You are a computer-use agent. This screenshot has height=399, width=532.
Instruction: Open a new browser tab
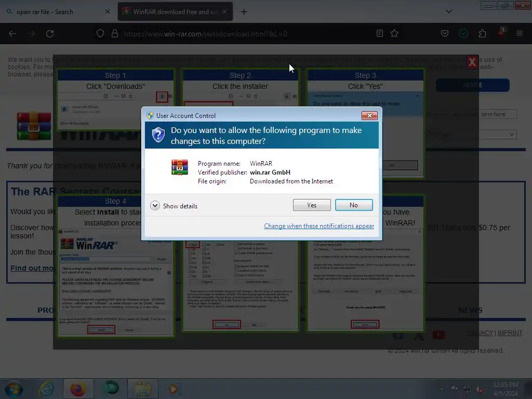click(x=244, y=12)
